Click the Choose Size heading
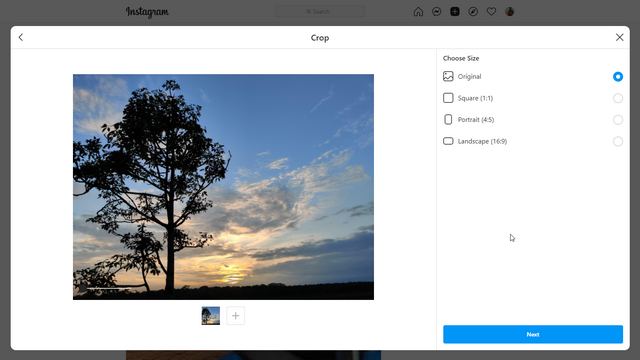This screenshot has width=640, height=360. 461,58
